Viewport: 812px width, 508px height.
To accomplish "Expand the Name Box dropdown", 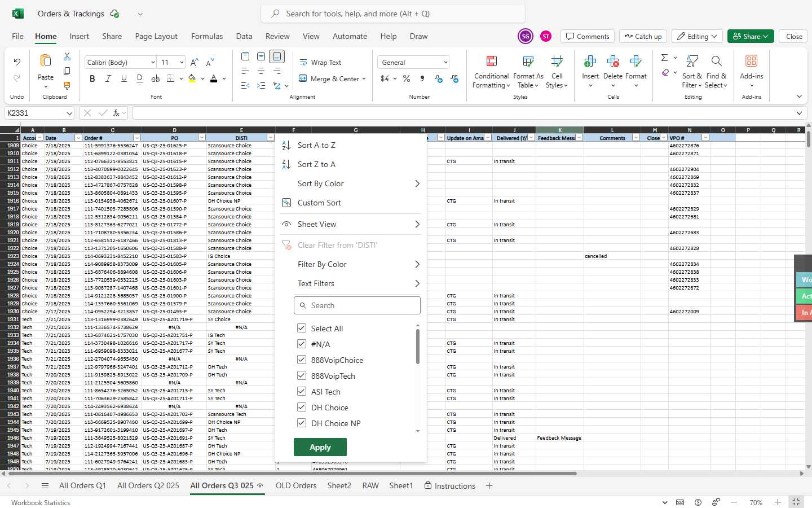I will 69,113.
